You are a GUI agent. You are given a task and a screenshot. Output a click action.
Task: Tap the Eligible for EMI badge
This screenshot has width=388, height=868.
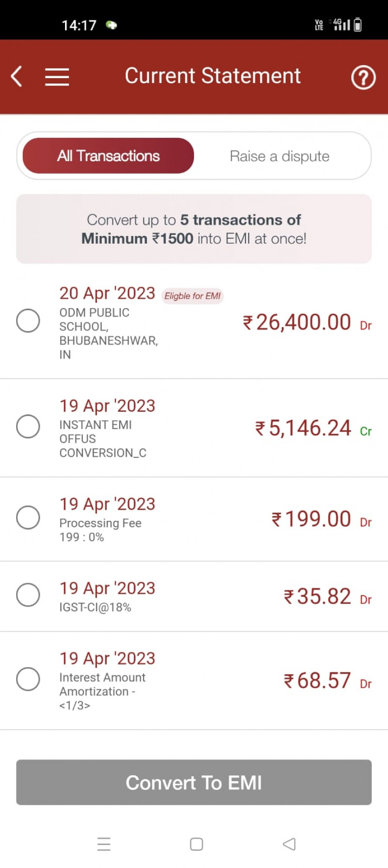click(x=192, y=296)
